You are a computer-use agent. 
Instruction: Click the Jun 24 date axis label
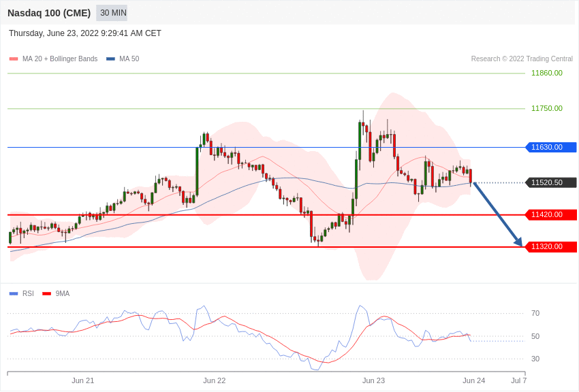[x=474, y=380]
